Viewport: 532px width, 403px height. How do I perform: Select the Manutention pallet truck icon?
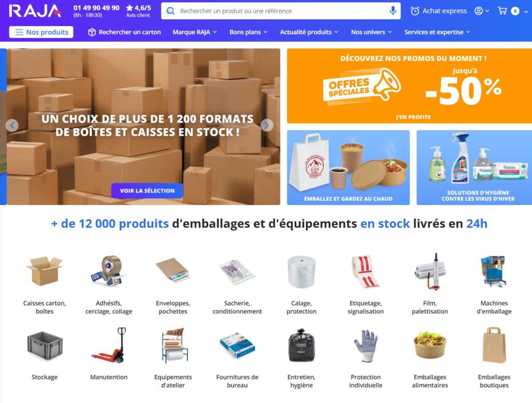click(109, 345)
